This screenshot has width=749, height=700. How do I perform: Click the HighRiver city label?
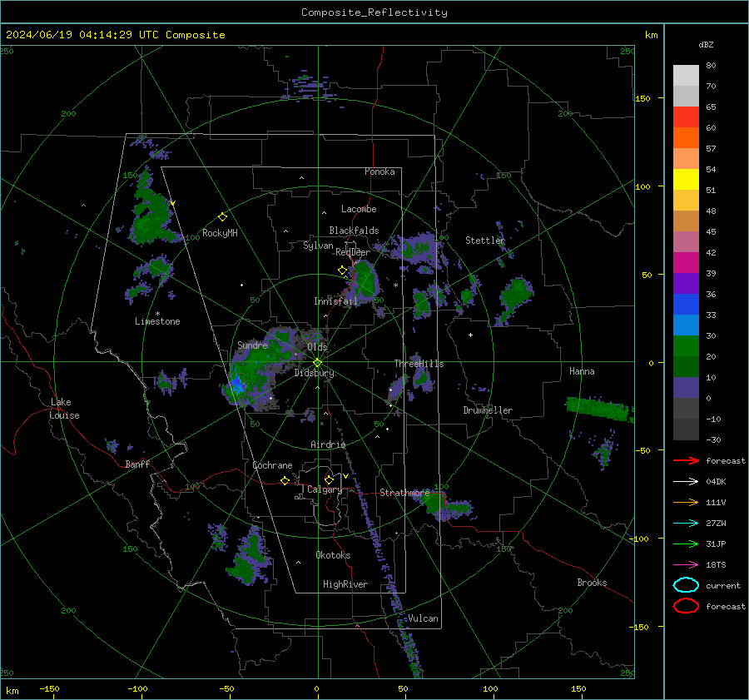tap(345, 584)
